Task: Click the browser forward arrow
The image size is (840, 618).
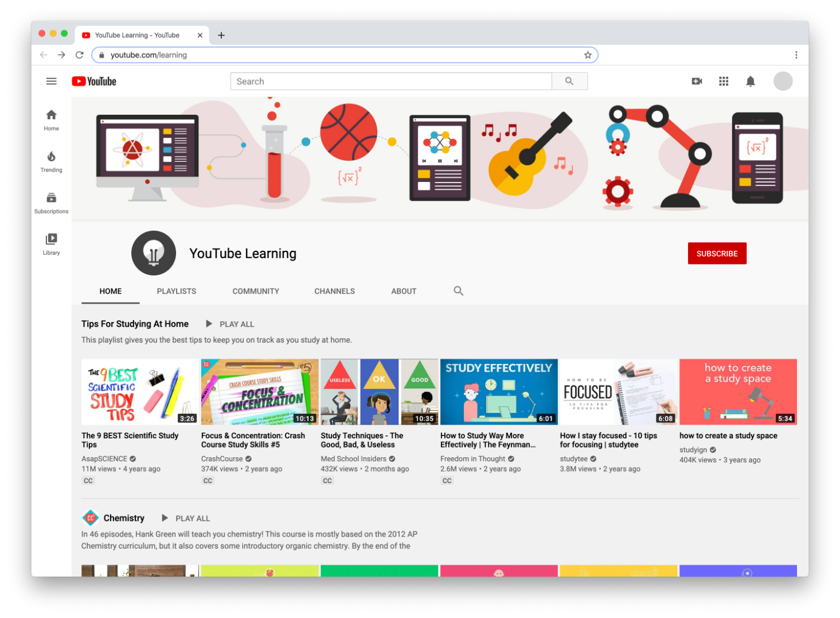Action: click(61, 55)
